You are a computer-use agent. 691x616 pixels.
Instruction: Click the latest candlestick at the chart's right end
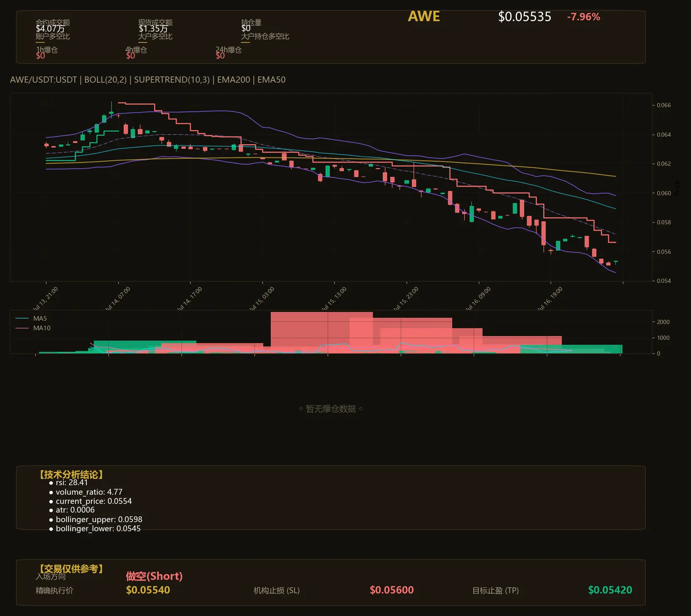tap(615, 262)
